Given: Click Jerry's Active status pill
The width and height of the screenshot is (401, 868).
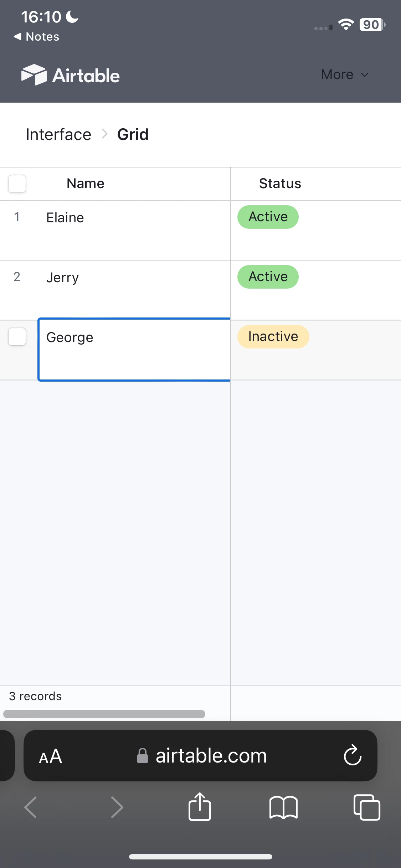Looking at the screenshot, I should click(x=268, y=277).
